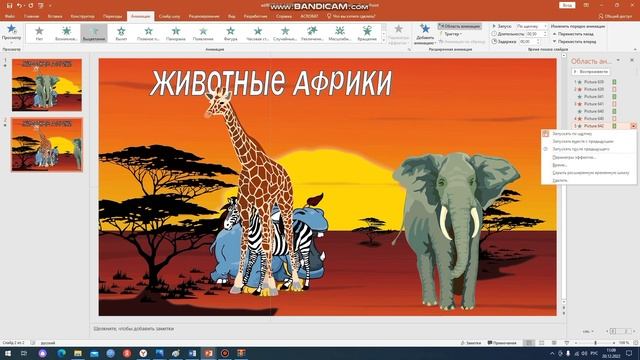Select the Плавное приближение animation effect

pyautogui.click(x=149, y=33)
